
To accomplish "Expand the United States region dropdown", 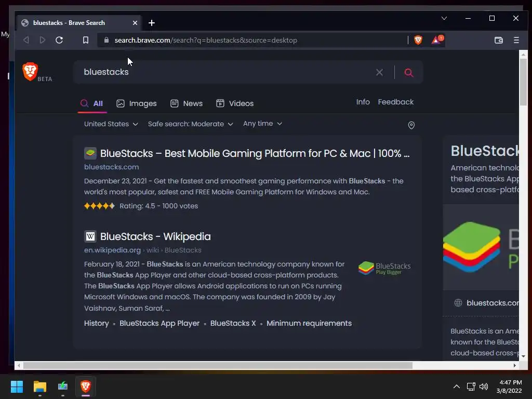I will coord(111,124).
